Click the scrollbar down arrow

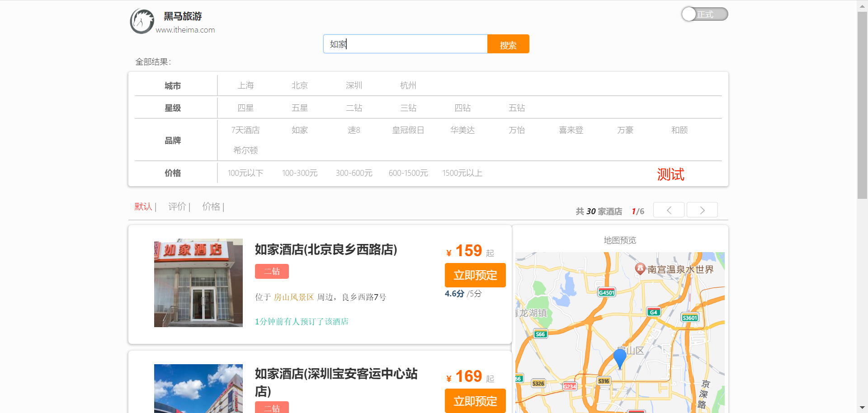pyautogui.click(x=862, y=408)
